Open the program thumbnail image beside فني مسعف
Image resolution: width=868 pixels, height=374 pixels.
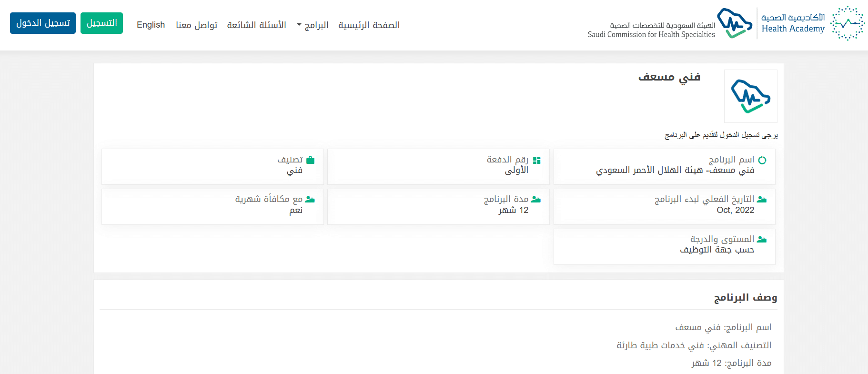pyautogui.click(x=750, y=96)
